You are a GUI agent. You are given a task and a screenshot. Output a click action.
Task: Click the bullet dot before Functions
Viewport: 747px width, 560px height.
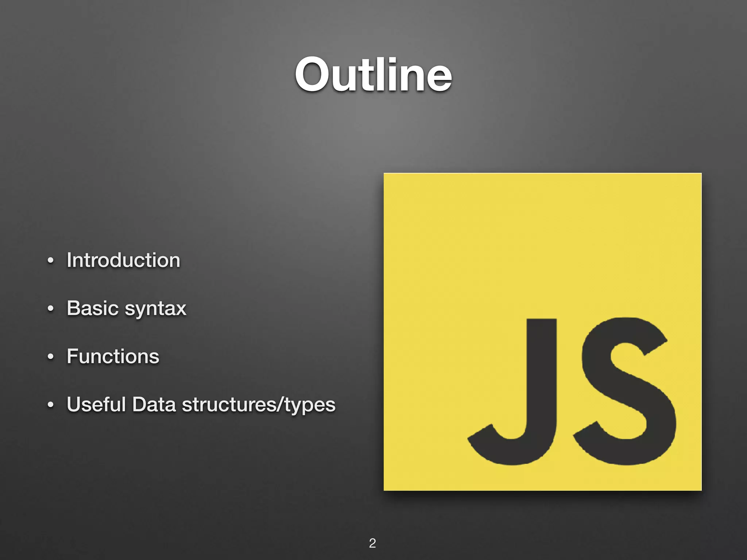(x=51, y=357)
